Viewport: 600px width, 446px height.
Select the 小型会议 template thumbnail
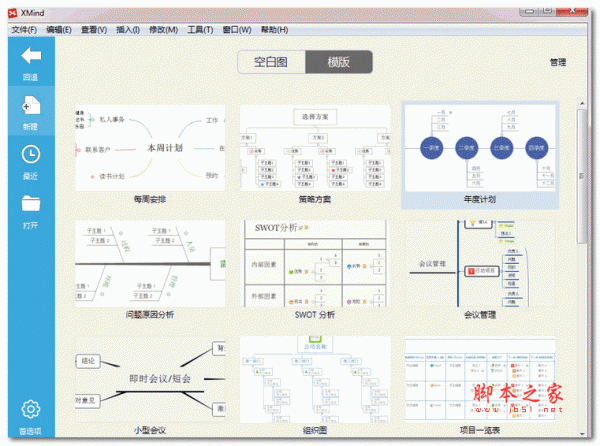tap(150, 379)
